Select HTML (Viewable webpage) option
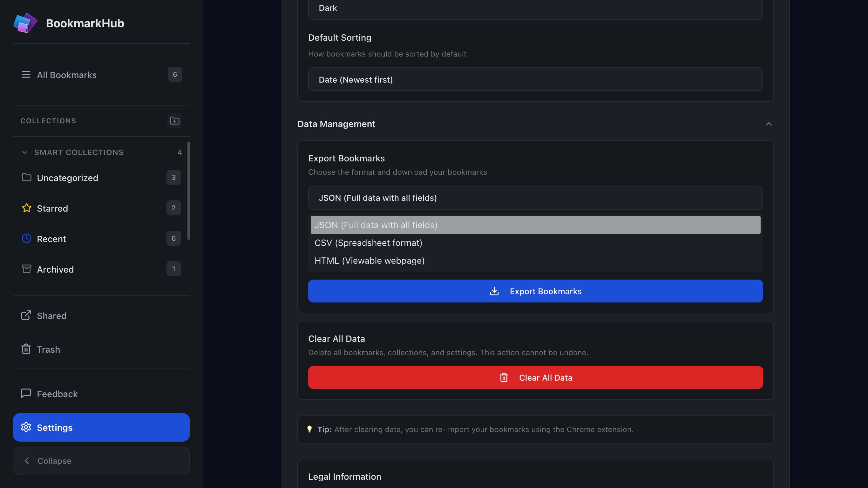 pos(535,261)
